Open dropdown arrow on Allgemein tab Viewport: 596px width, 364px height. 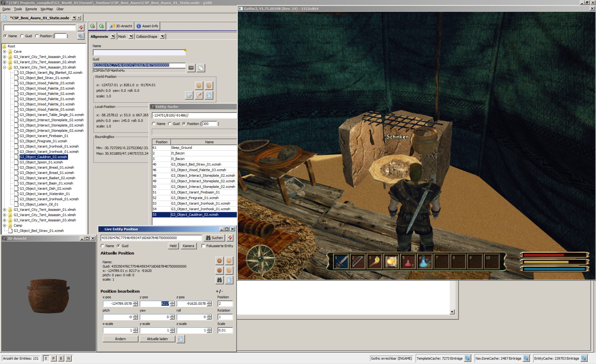pyautogui.click(x=113, y=37)
